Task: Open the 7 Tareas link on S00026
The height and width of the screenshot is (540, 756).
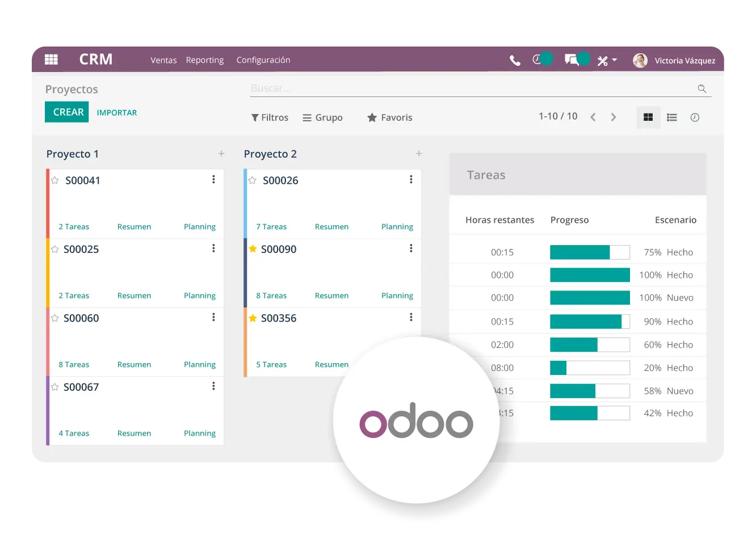Action: tap(271, 227)
